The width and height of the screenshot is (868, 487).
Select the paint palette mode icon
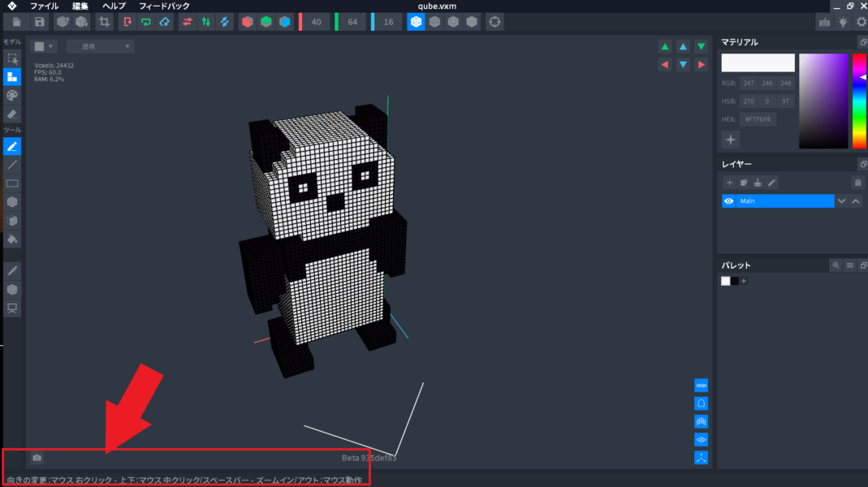pyautogui.click(x=12, y=96)
